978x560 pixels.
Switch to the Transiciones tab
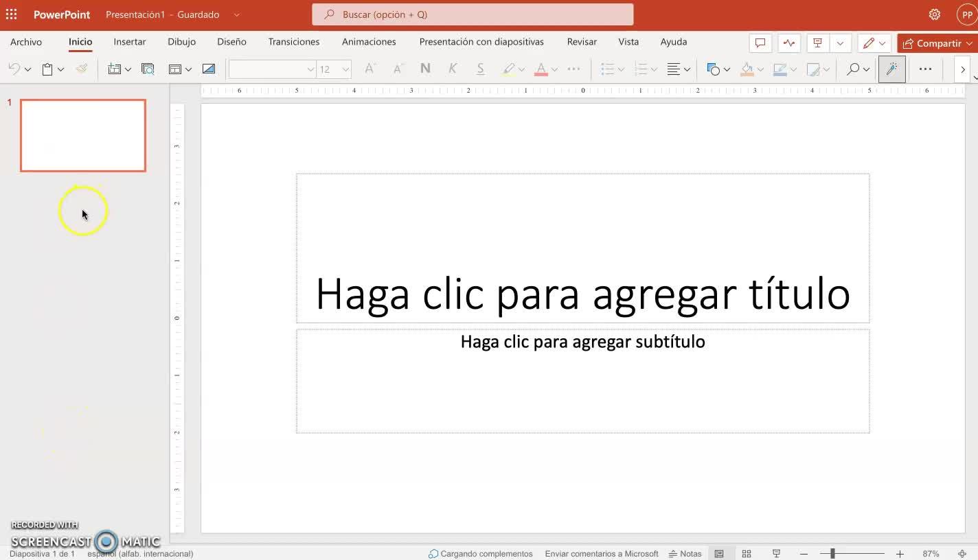click(293, 42)
